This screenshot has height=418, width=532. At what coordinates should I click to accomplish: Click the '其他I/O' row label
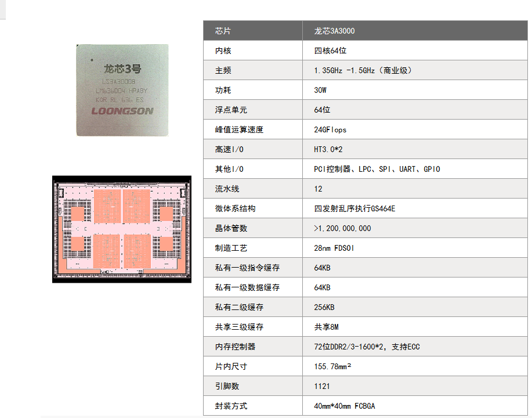(229, 169)
